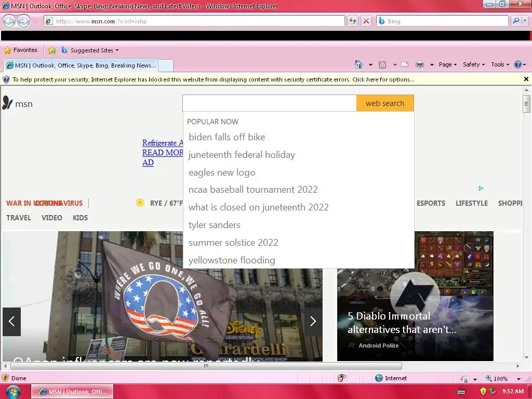Viewport: 532px width, 399px height.
Task: Select suggestion 'ncaa baseball tournament 2022'
Action: tap(253, 190)
